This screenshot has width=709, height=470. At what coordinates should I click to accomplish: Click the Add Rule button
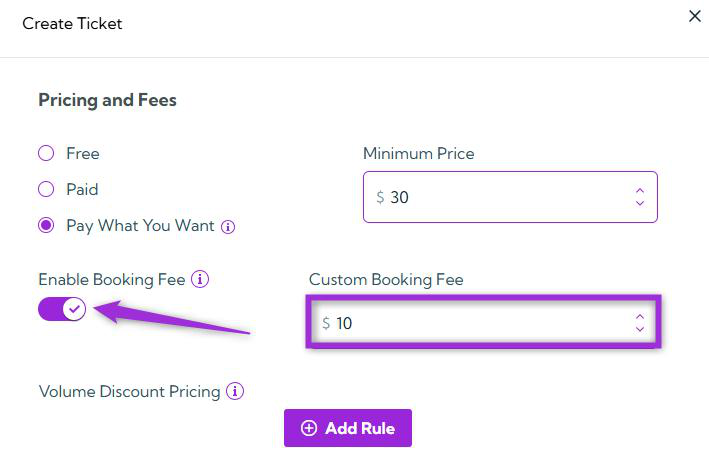(348, 428)
